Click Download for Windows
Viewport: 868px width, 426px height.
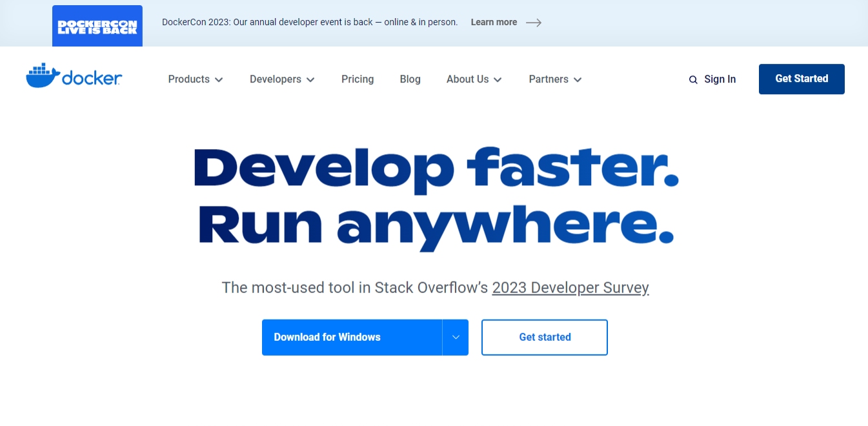[x=352, y=338]
